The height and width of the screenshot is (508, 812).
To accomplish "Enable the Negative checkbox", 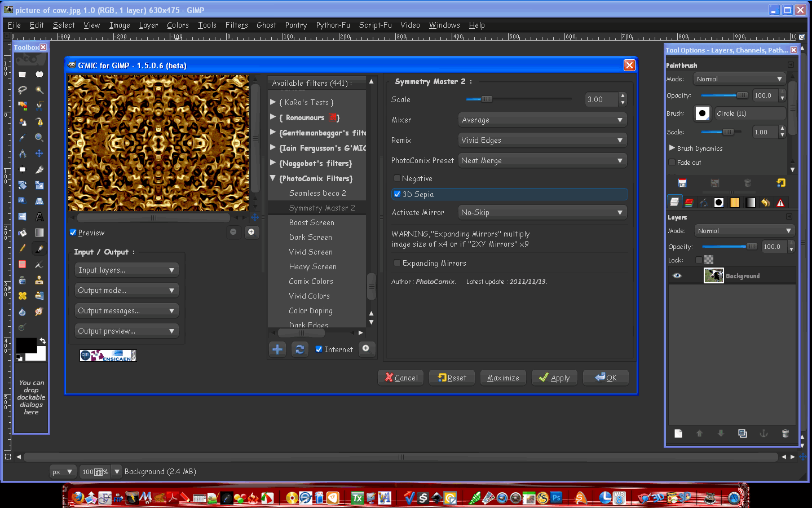I will [x=397, y=178].
